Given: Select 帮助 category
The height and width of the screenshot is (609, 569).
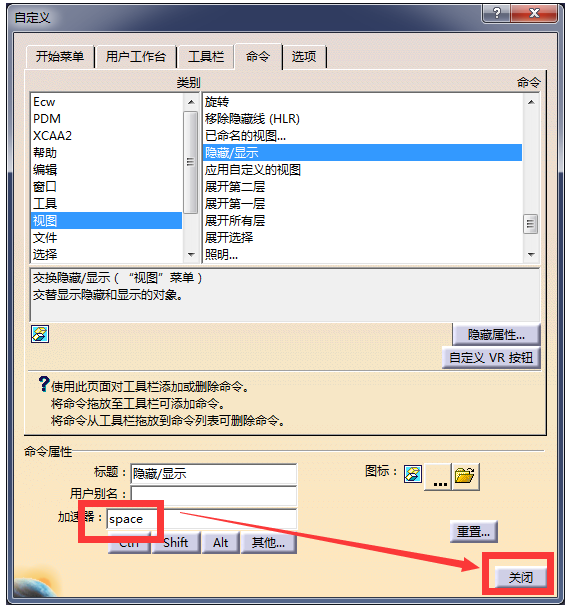Looking at the screenshot, I should 106,153.
